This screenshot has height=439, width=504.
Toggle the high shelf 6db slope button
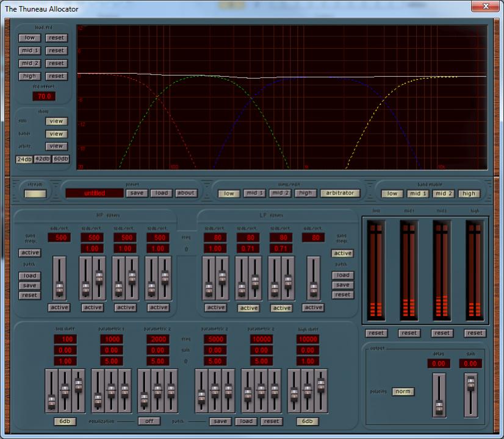[x=308, y=421]
